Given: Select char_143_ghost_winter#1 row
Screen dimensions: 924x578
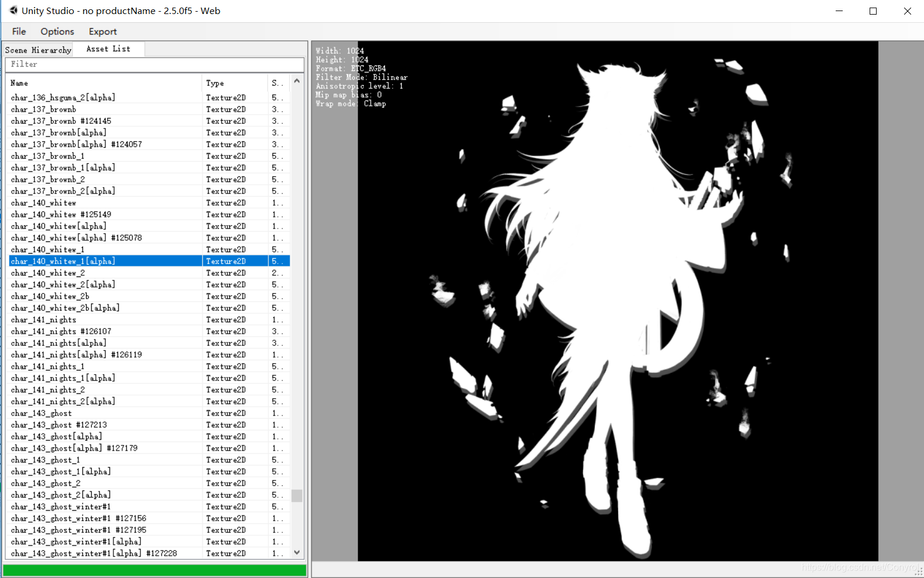Looking at the screenshot, I should [149, 507].
